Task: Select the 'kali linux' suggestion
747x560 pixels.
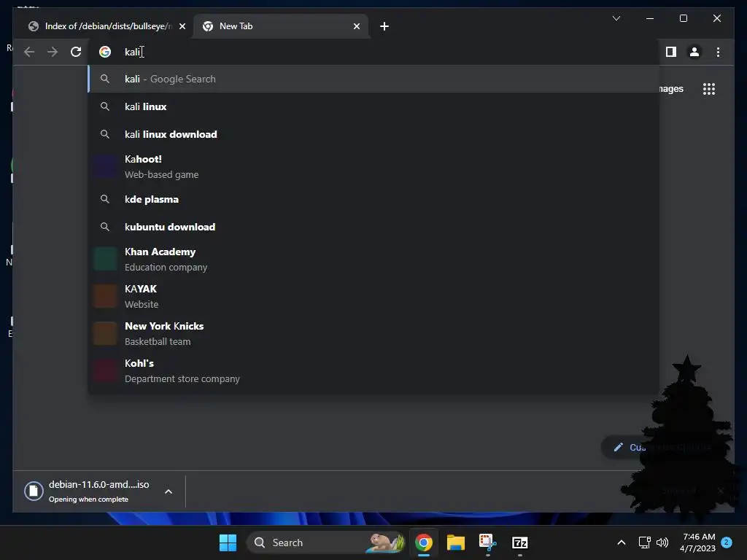Action: (x=374, y=106)
